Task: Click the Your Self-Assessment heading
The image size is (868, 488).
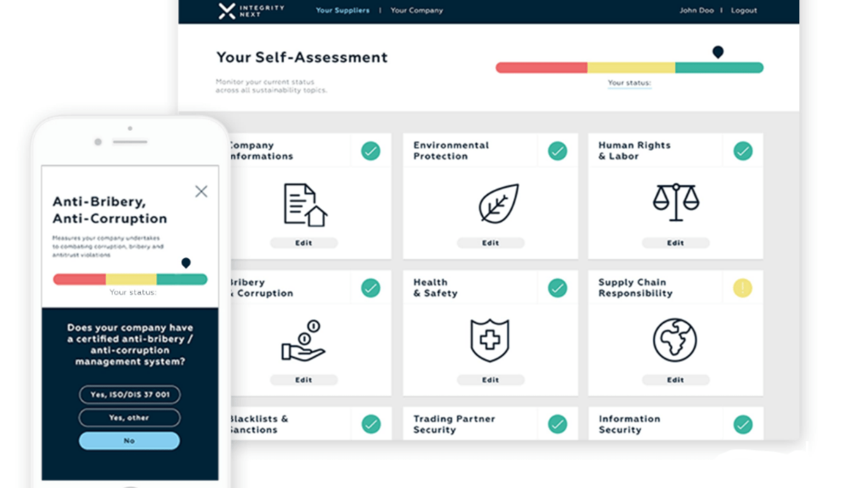Action: pyautogui.click(x=302, y=57)
